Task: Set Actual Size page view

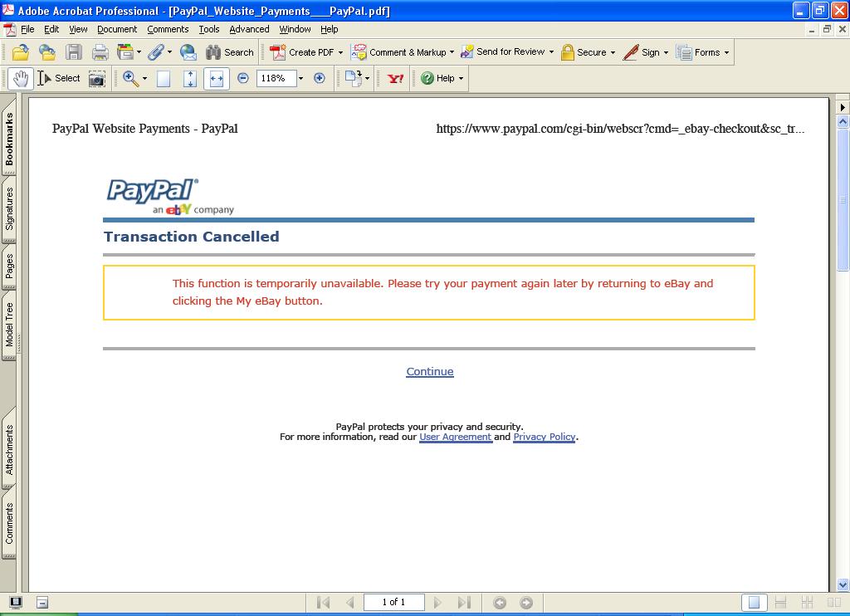Action: pyautogui.click(x=164, y=79)
